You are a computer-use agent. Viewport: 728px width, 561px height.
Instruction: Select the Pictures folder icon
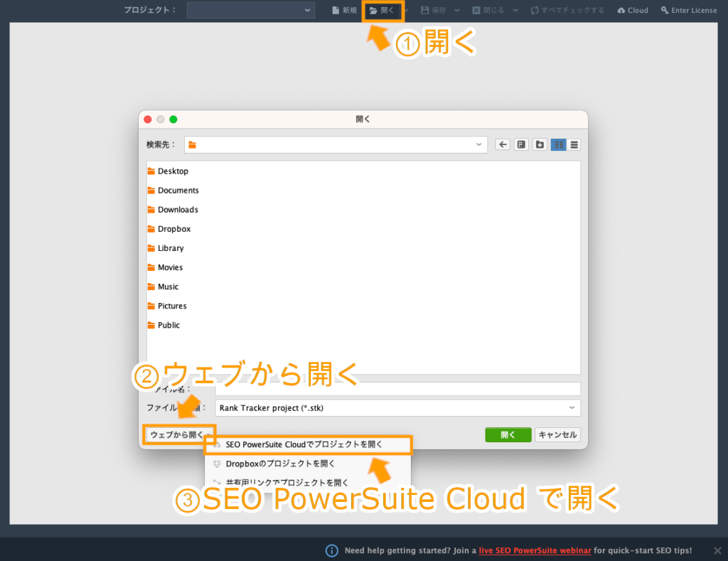151,306
